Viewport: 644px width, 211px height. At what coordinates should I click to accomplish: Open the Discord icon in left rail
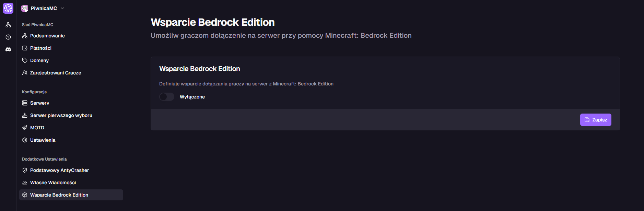[x=8, y=49]
